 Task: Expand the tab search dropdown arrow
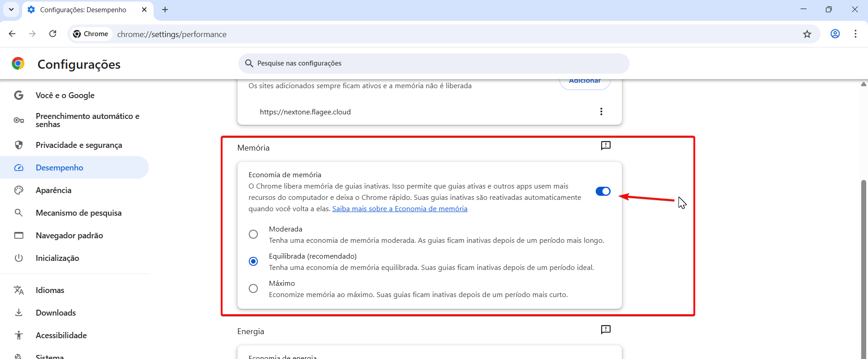pos(11,9)
